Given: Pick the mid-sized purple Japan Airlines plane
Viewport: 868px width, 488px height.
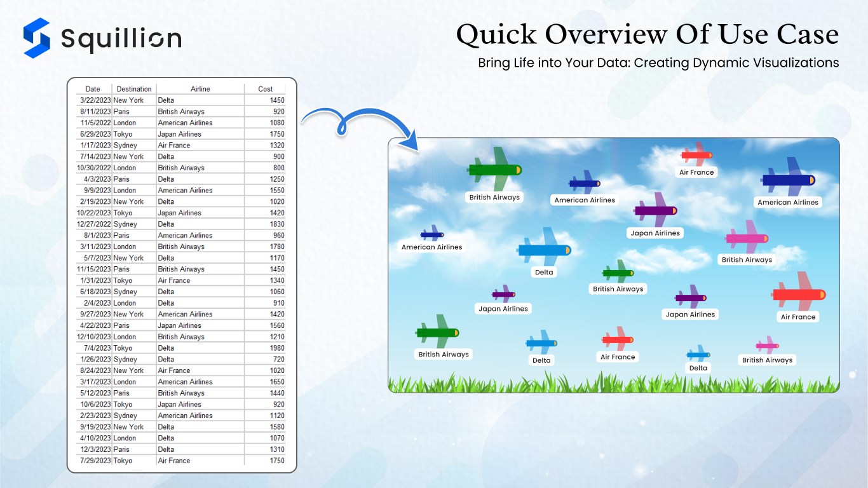Looking at the screenshot, I should coord(691,297).
